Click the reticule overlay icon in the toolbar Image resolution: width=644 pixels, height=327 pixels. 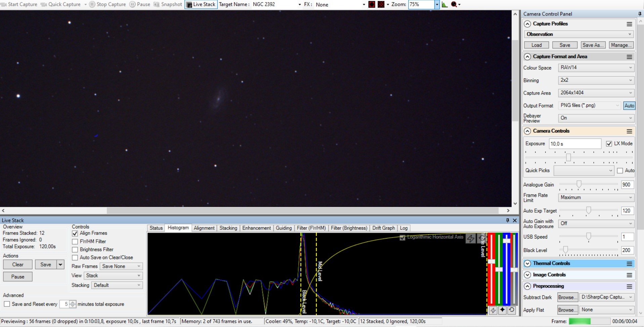372,4
